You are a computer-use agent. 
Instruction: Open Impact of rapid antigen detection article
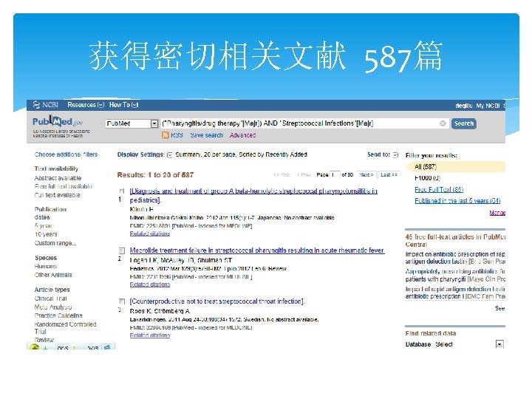(455, 293)
